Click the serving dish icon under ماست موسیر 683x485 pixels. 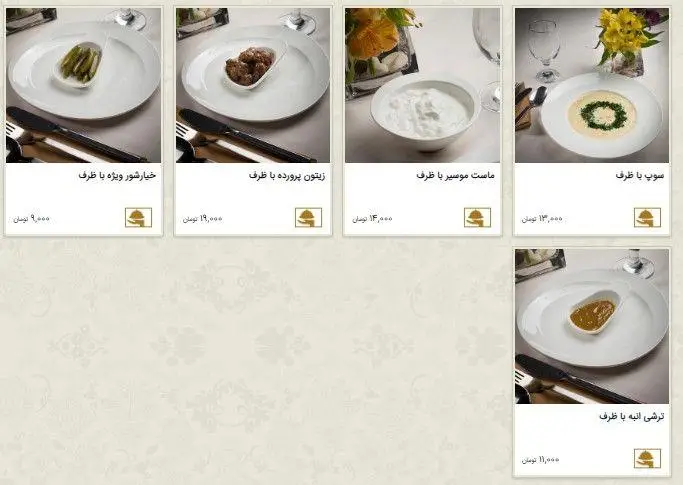coord(477,217)
